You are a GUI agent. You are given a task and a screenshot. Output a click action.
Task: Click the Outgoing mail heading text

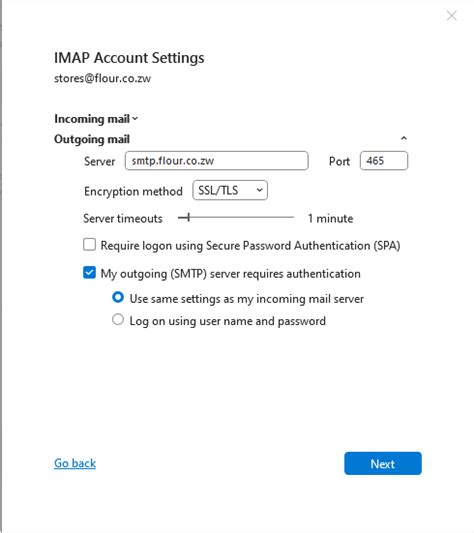[x=92, y=139]
